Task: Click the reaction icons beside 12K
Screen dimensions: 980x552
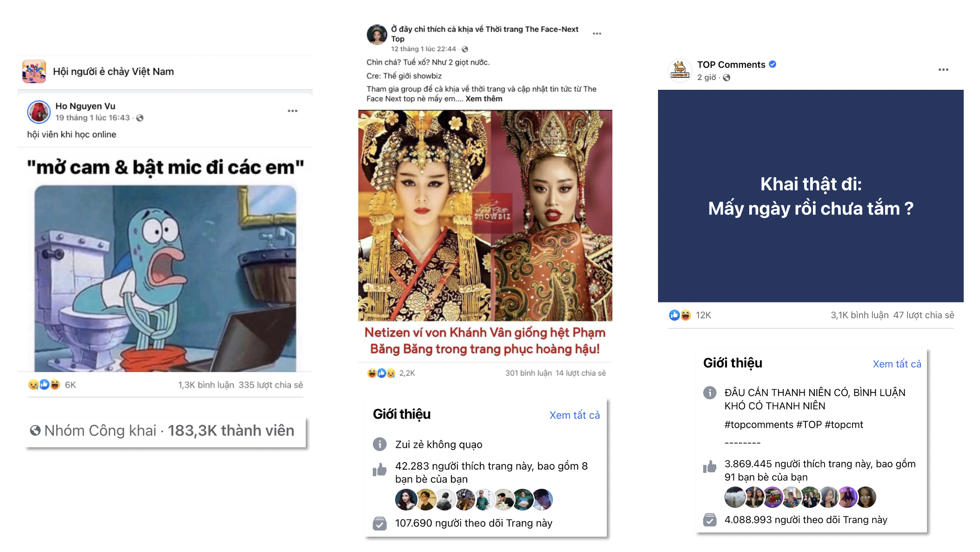Action: pyautogui.click(x=680, y=315)
